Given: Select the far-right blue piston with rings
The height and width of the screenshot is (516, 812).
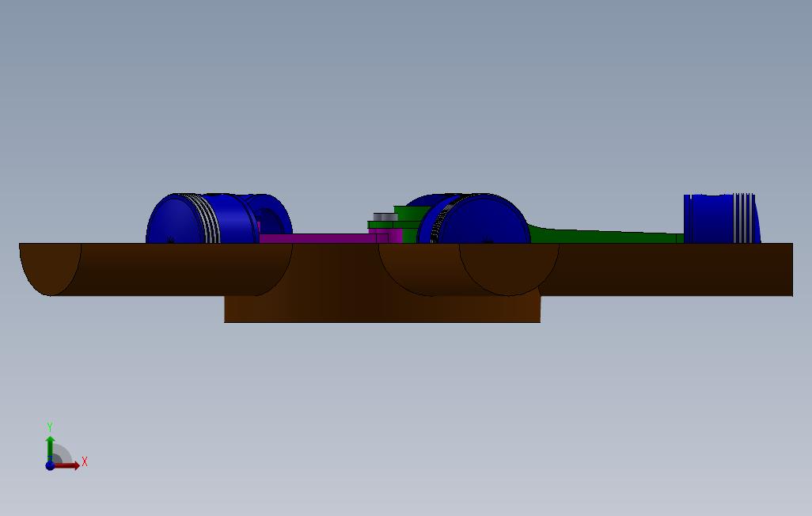Looking at the screenshot, I should (x=722, y=218).
